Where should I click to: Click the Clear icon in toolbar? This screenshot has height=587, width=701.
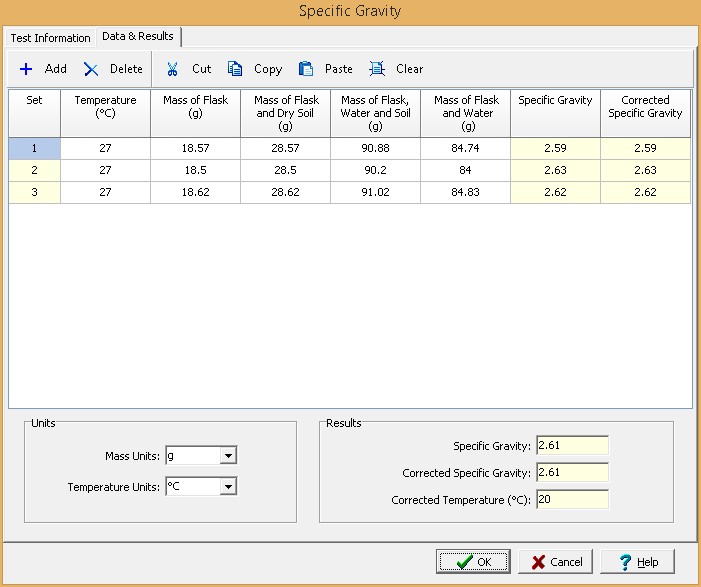(x=377, y=69)
